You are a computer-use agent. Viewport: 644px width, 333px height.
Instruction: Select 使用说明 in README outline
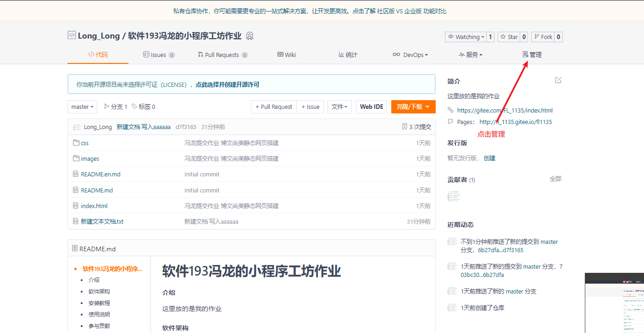(x=99, y=314)
